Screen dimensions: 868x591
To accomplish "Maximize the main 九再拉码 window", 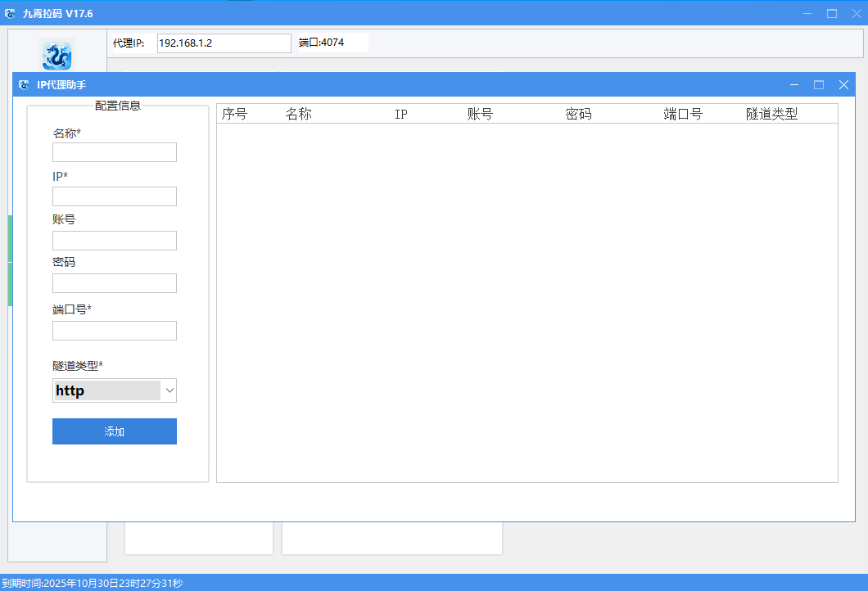I will coord(832,13).
